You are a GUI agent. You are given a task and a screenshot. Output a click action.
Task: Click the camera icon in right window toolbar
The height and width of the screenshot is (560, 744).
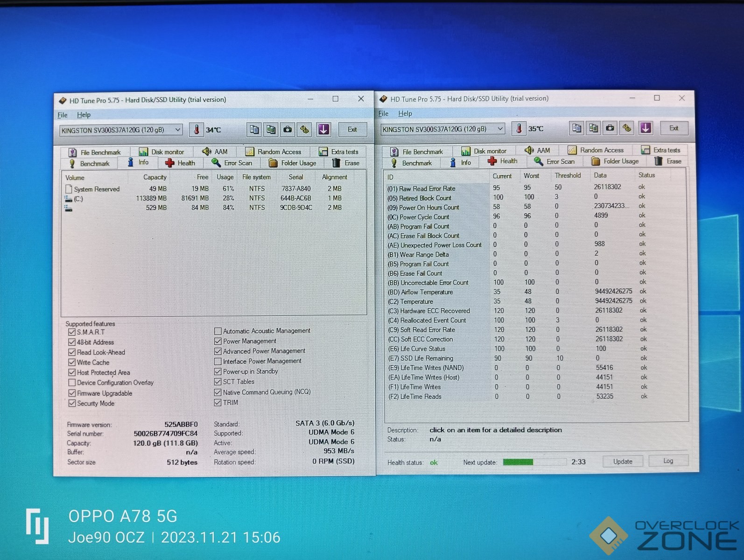[610, 128]
